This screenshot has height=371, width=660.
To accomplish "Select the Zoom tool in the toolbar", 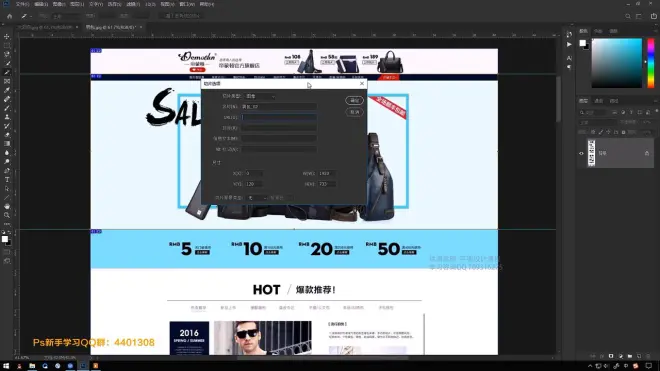I will 7,215.
